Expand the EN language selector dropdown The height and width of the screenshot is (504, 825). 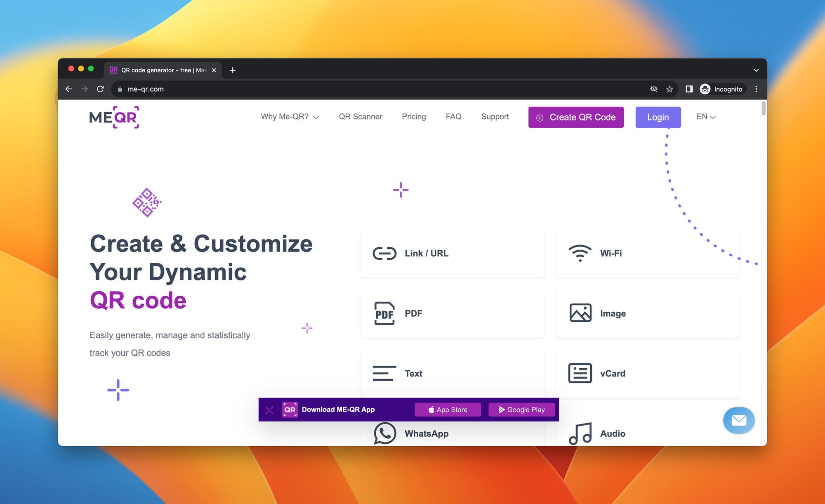tap(706, 117)
